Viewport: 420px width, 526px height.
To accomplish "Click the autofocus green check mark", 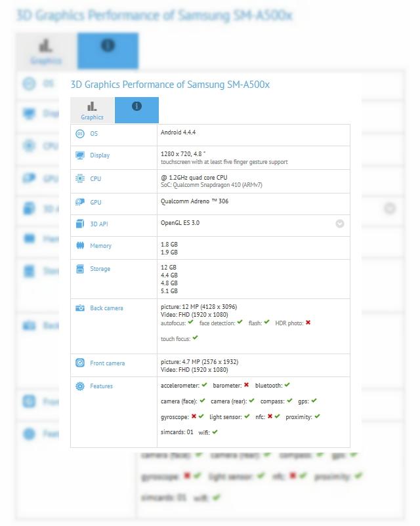I will click(x=190, y=323).
